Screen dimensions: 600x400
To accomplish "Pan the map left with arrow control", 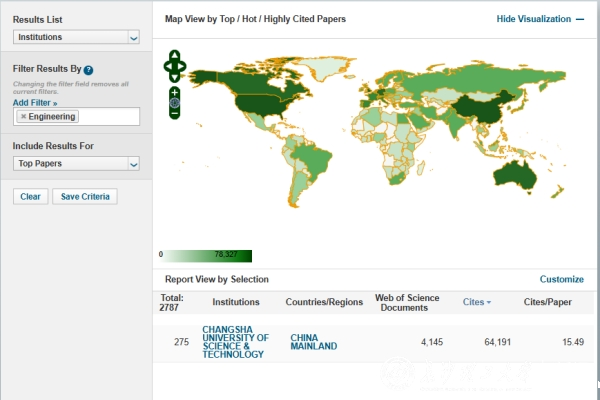I will point(167,67).
